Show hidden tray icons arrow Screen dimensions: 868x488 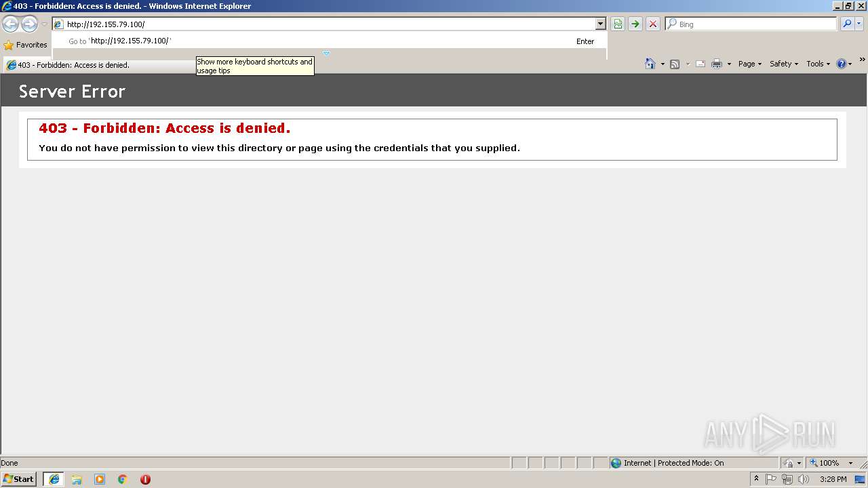(x=756, y=479)
